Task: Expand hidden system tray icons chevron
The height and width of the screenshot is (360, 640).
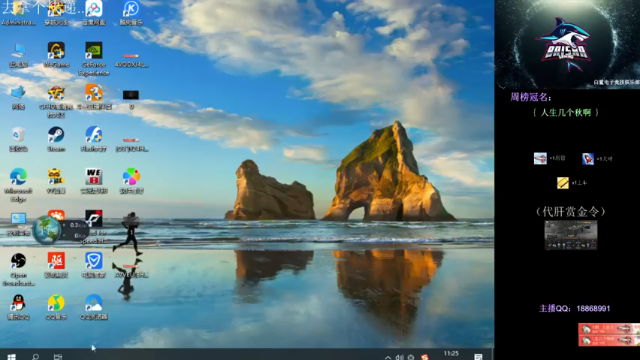Action: pyautogui.click(x=388, y=358)
